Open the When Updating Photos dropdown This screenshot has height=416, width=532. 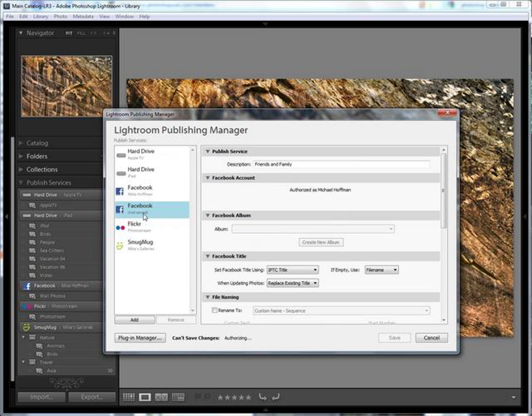[x=293, y=283]
